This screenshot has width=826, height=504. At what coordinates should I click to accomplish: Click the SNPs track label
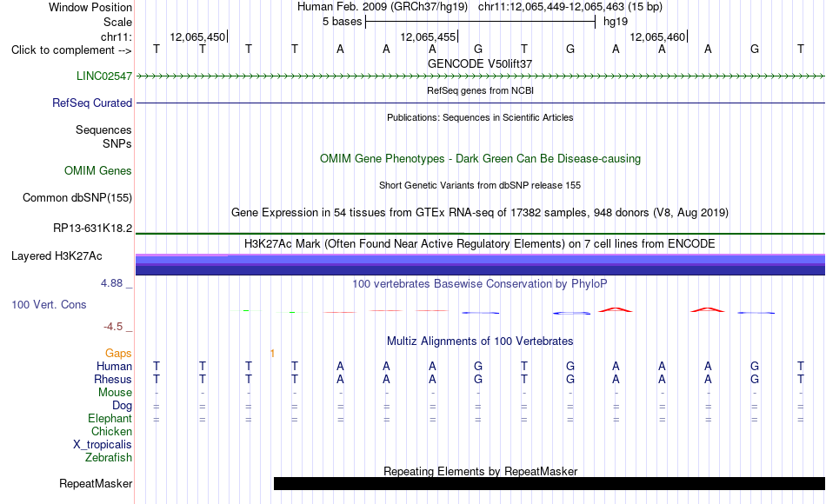coord(117,143)
